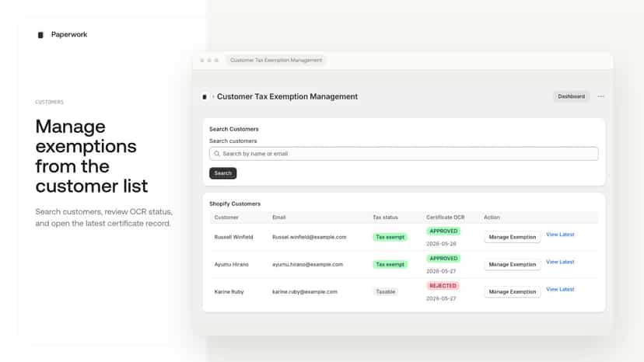Focus the Search by name or email field
Image resolution: width=644 pixels, height=362 pixels.
click(x=404, y=154)
